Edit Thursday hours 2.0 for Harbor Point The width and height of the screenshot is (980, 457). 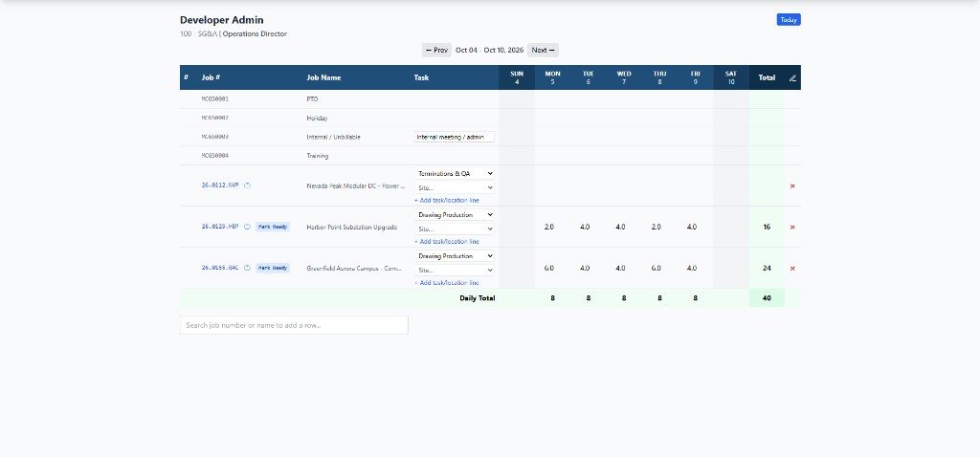pos(657,228)
